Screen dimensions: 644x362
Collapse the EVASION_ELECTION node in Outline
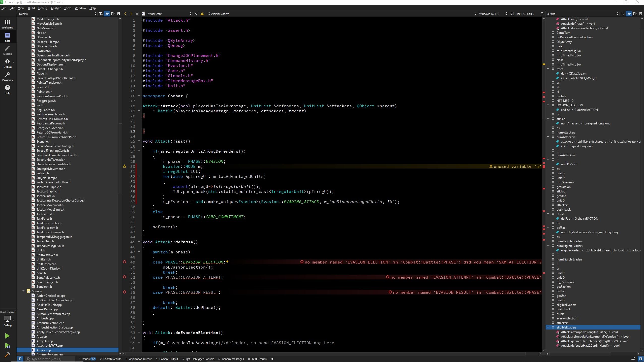[x=548, y=105]
